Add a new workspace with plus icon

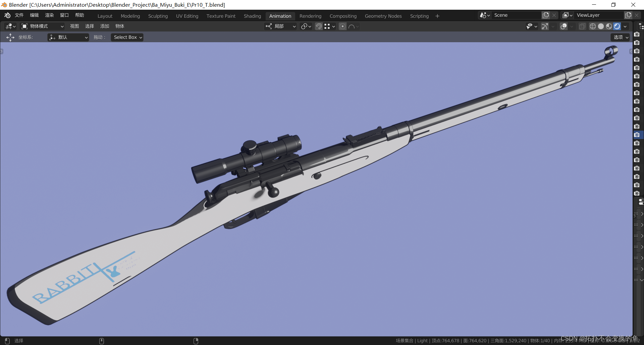pos(437,16)
